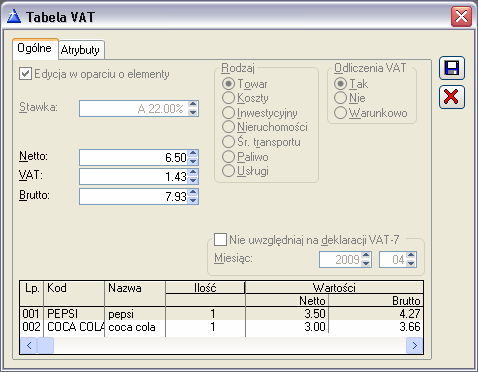Screen dimensions: 478x372
Task: Decrease the VAT value with down arrow
Action: tap(193, 180)
